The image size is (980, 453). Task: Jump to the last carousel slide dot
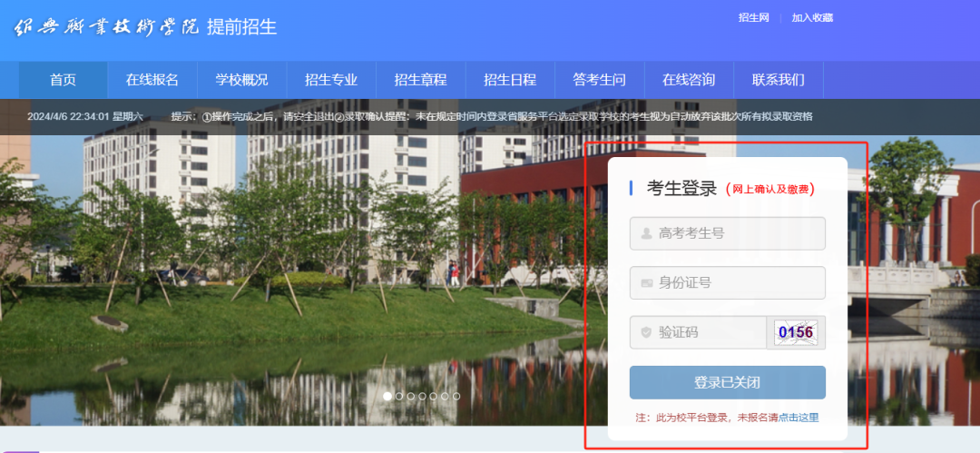click(x=456, y=397)
